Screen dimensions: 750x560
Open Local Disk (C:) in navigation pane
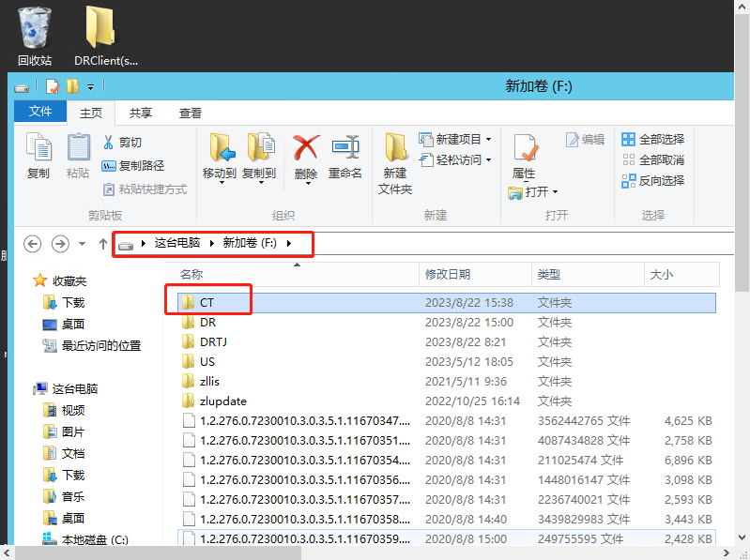(85, 539)
